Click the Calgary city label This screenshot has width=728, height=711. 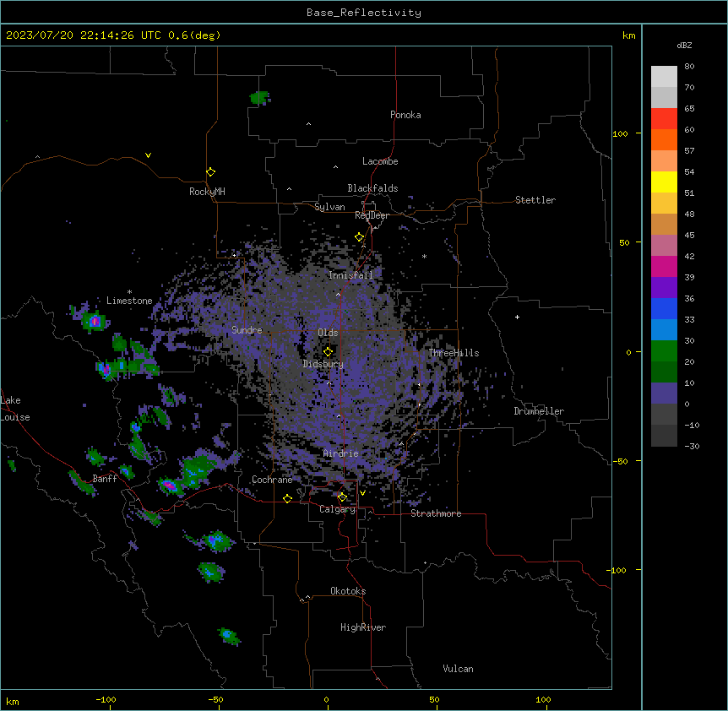338,509
